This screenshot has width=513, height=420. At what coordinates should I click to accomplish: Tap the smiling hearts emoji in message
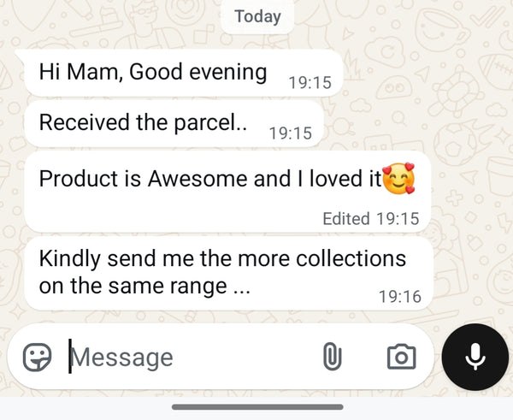click(x=398, y=179)
